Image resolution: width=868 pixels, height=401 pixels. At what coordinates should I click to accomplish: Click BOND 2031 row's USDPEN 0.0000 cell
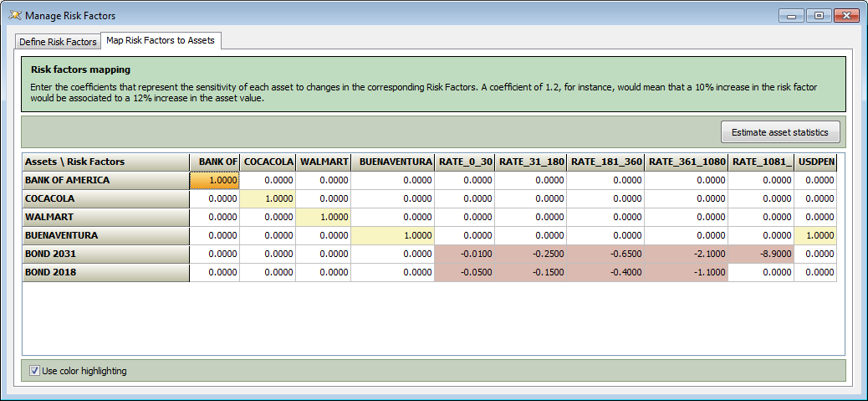tap(815, 254)
